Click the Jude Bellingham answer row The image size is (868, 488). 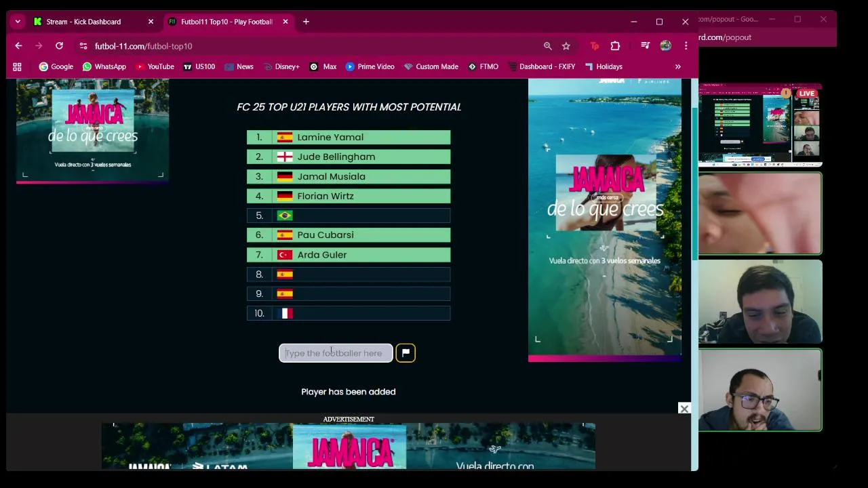pyautogui.click(x=349, y=157)
